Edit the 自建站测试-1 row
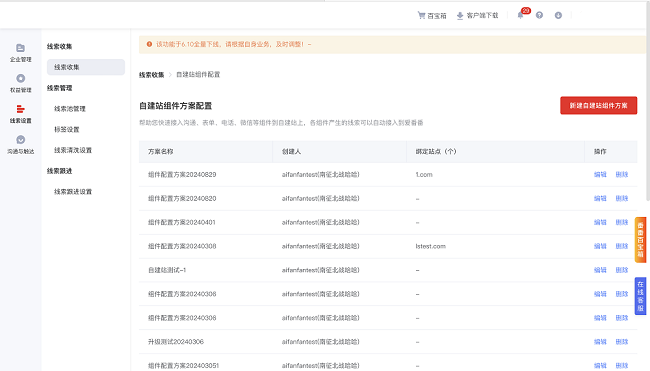The height and width of the screenshot is (371, 650). 600,270
